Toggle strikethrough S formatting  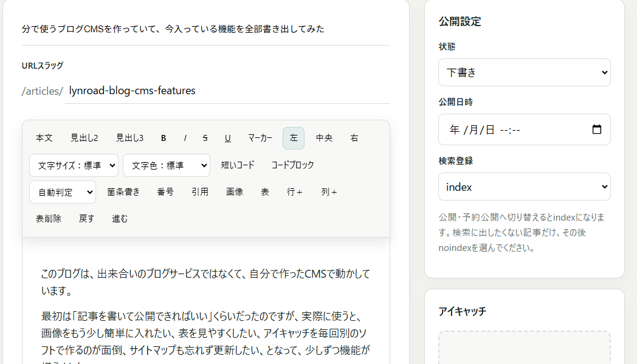click(x=205, y=138)
